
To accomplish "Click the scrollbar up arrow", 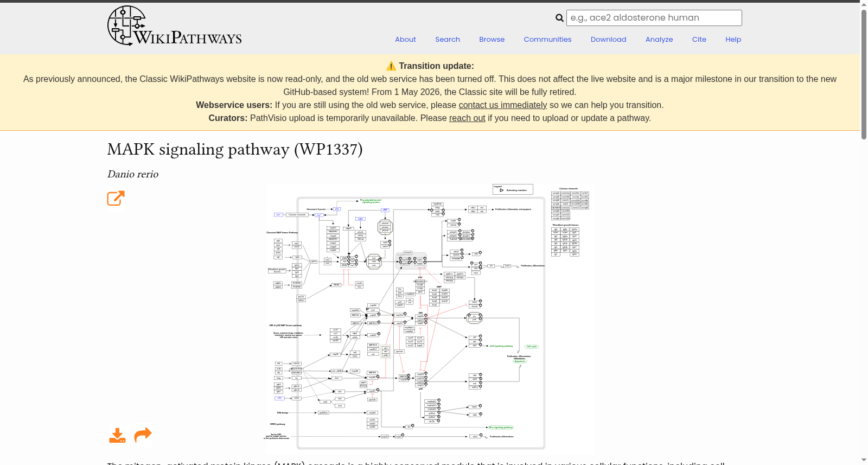I will pyautogui.click(x=864, y=4).
